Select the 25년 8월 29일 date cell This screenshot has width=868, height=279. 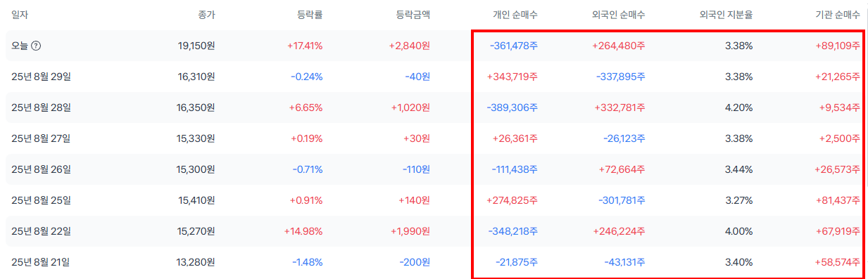point(41,77)
